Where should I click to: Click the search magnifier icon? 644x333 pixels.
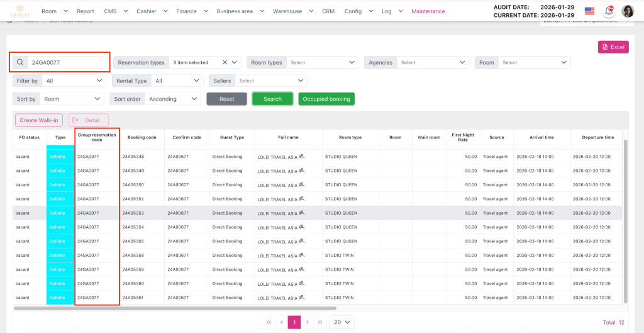(x=20, y=62)
